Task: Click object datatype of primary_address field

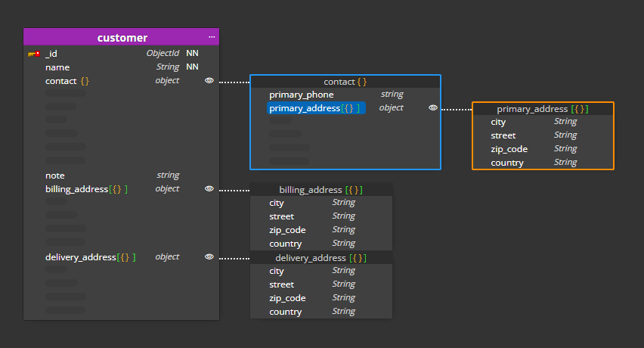Action: click(x=391, y=107)
